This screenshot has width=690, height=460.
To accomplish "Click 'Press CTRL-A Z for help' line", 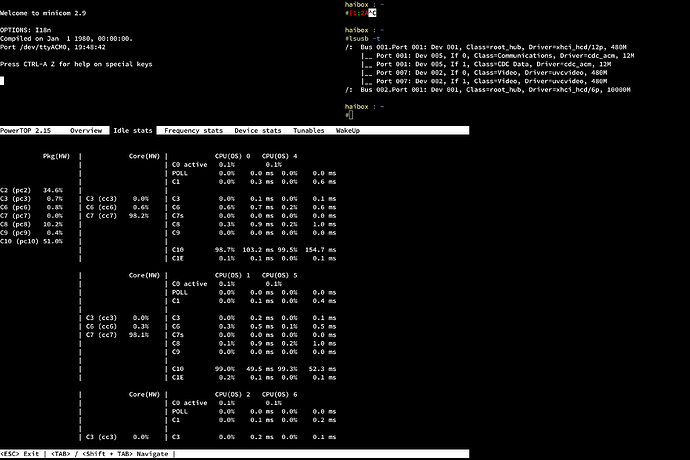I will pos(76,64).
